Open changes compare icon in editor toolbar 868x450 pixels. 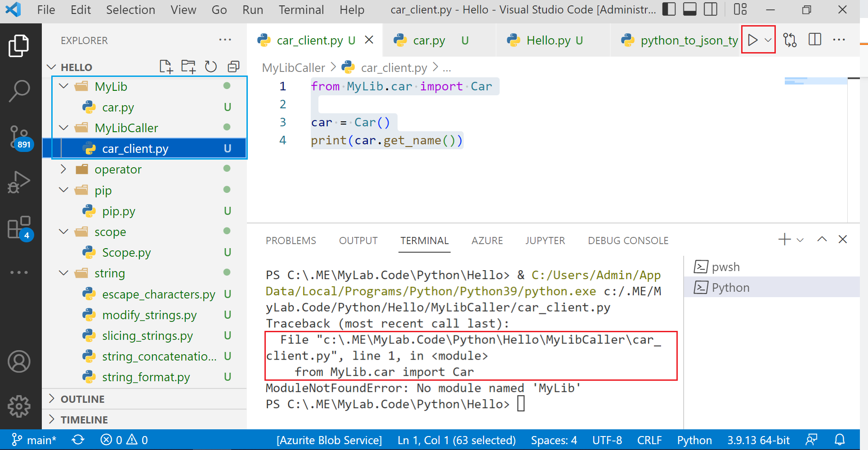[790, 40]
